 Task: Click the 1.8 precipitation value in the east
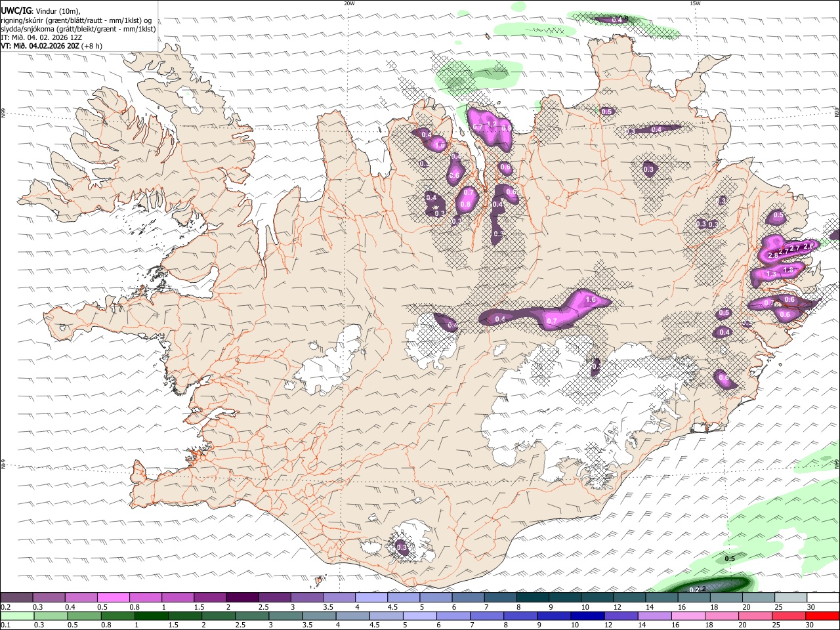[788, 270]
